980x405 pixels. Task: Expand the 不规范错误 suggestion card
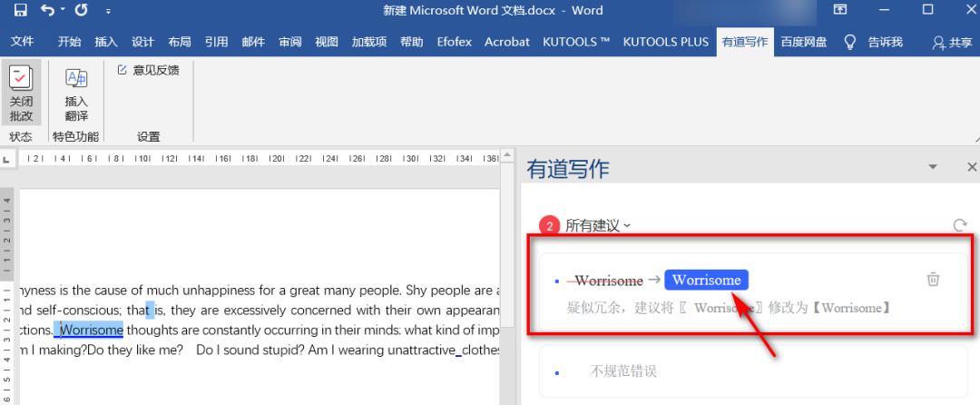[753, 371]
